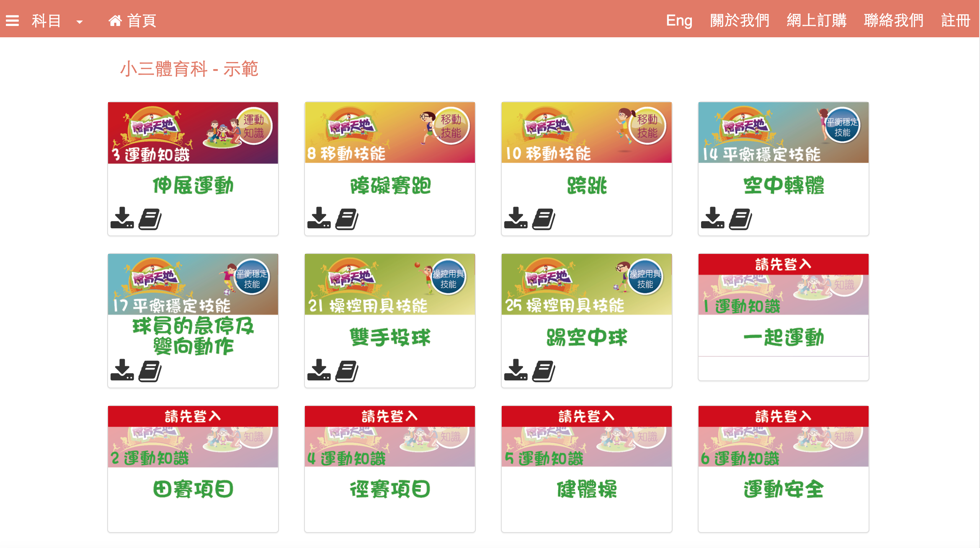Image resolution: width=980 pixels, height=548 pixels.
Task: Download the 空中轉體 lesson
Action: point(712,218)
